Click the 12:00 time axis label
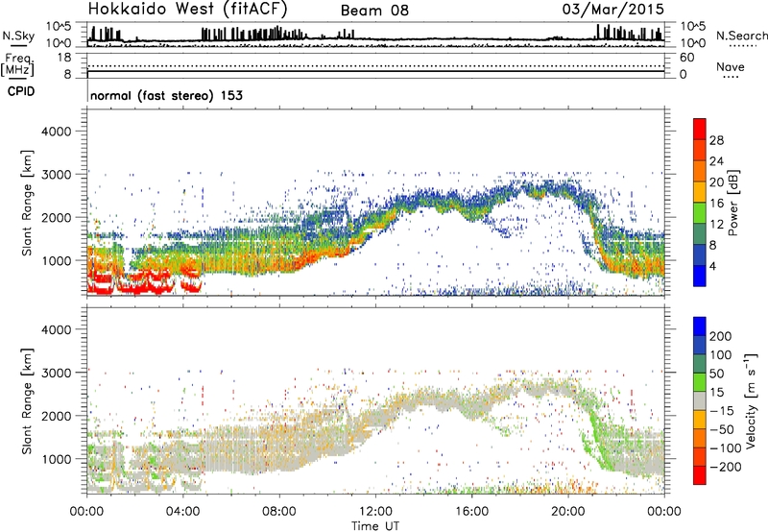Screen dimensions: 768x532 [375, 512]
